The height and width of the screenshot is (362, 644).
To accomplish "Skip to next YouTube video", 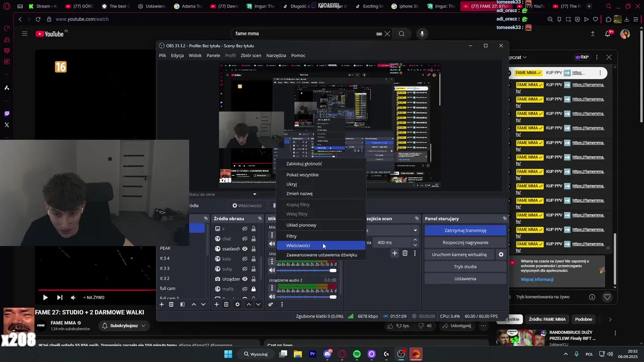I will pyautogui.click(x=60, y=298).
